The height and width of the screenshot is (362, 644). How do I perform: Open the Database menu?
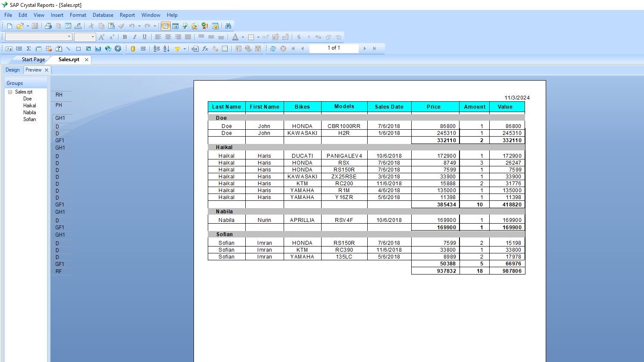point(103,15)
